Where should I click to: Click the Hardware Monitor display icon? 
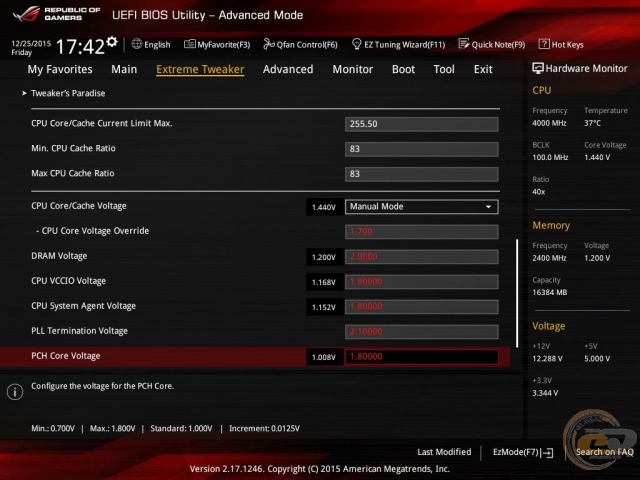[x=538, y=68]
